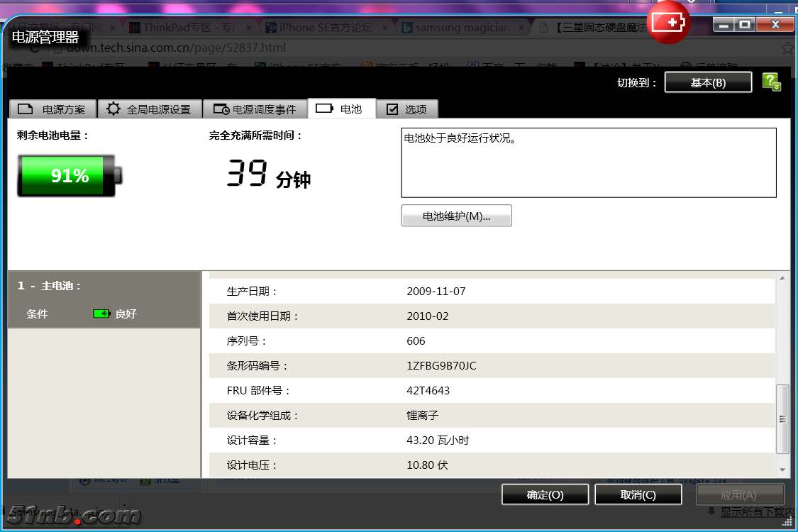Screen dimensions: 798x532
Task: Open the 全局电源设置 tab
Action: tap(149, 109)
